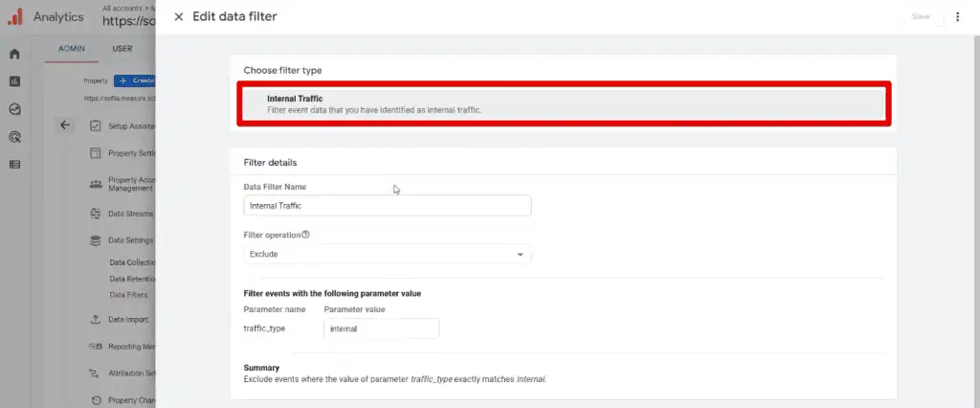Open the Filter operation Exclude dropdown
This screenshot has height=408, width=980.
pos(388,254)
